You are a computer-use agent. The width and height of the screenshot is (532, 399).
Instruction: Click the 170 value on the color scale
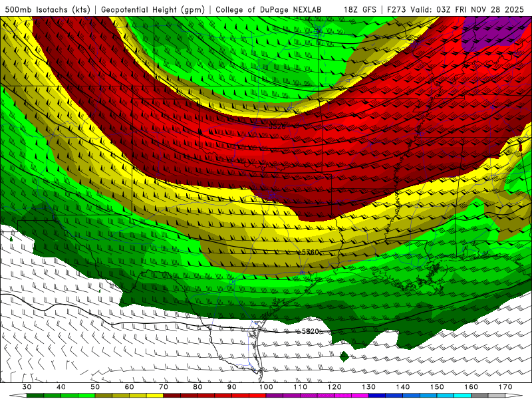[505, 387]
